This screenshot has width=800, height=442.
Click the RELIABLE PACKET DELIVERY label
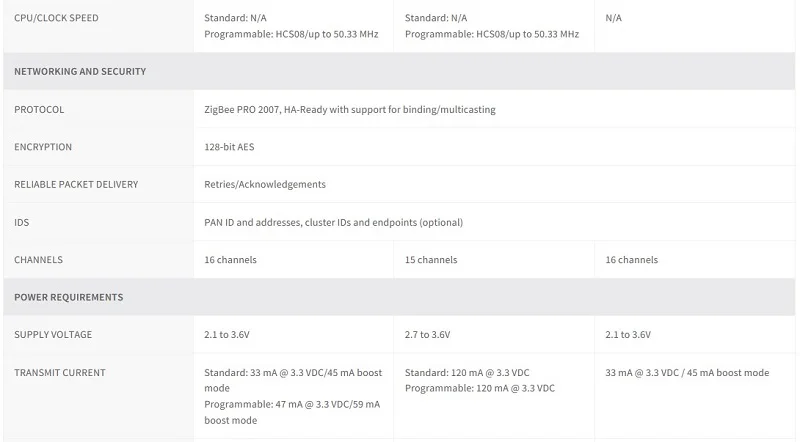[x=76, y=185]
